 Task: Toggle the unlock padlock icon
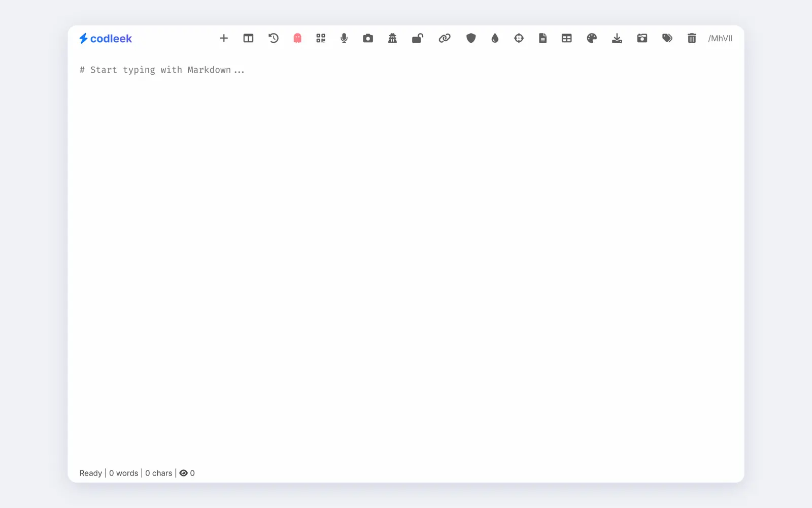click(418, 38)
